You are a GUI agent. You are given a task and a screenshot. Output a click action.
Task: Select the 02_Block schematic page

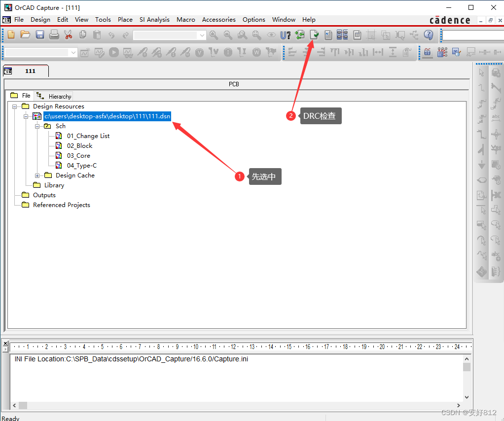pos(79,146)
